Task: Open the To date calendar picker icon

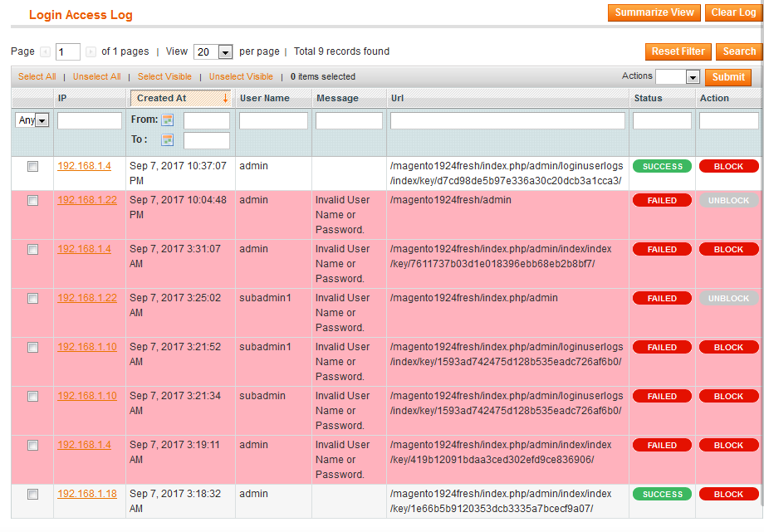Action: click(167, 139)
